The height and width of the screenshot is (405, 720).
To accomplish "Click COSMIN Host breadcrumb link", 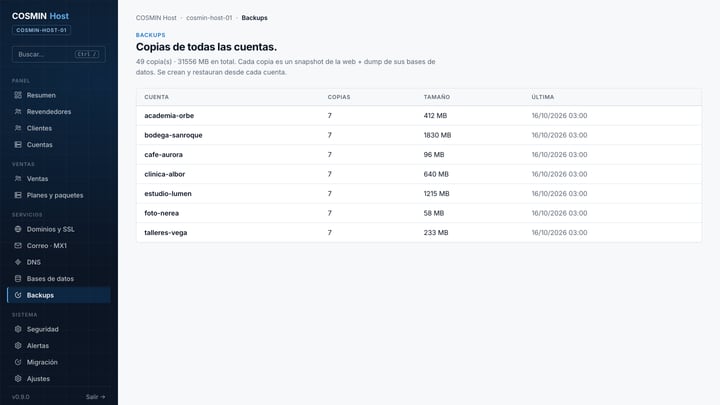I will pyautogui.click(x=156, y=18).
